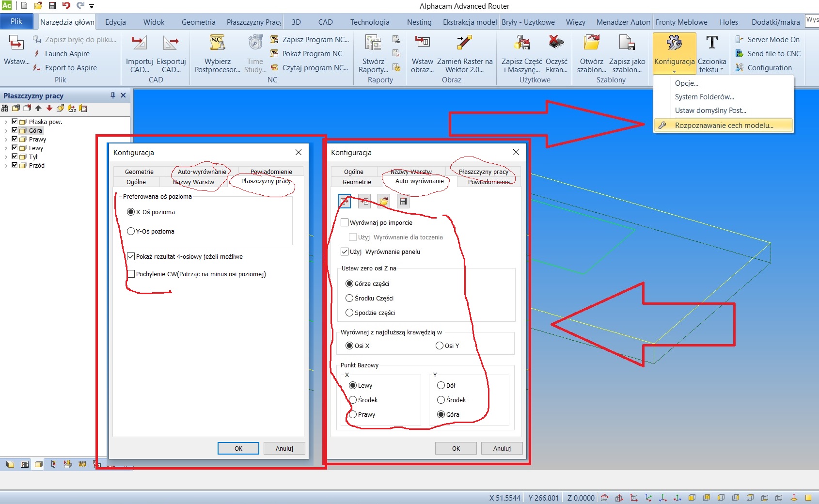This screenshot has width=819, height=504.
Task: Click the delete work plane icon with red X
Action: (27, 109)
